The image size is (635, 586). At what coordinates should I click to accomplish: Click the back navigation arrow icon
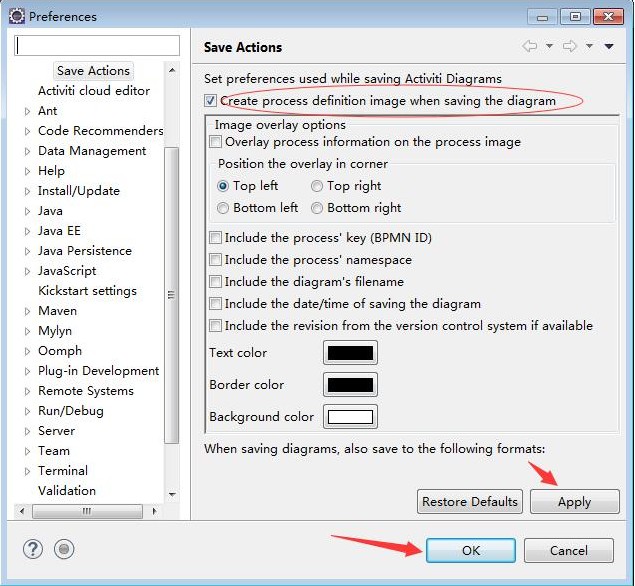click(530, 46)
